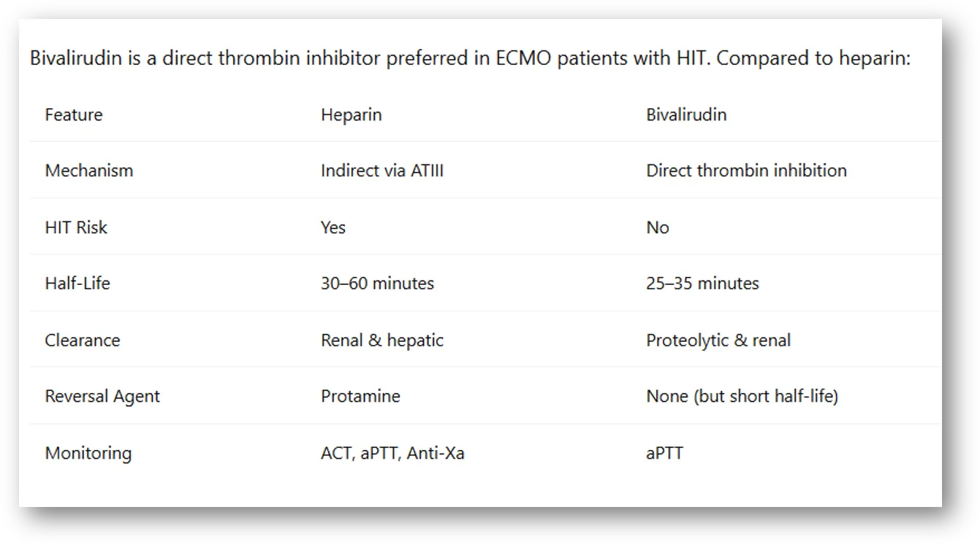Click 'None (but short half-life)' cell
This screenshot has height=545, width=980.
pyautogui.click(x=742, y=397)
